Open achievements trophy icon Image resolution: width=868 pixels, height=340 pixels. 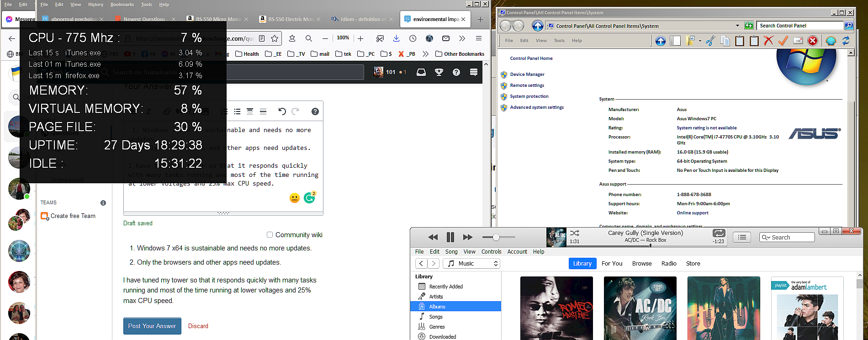pyautogui.click(x=439, y=72)
